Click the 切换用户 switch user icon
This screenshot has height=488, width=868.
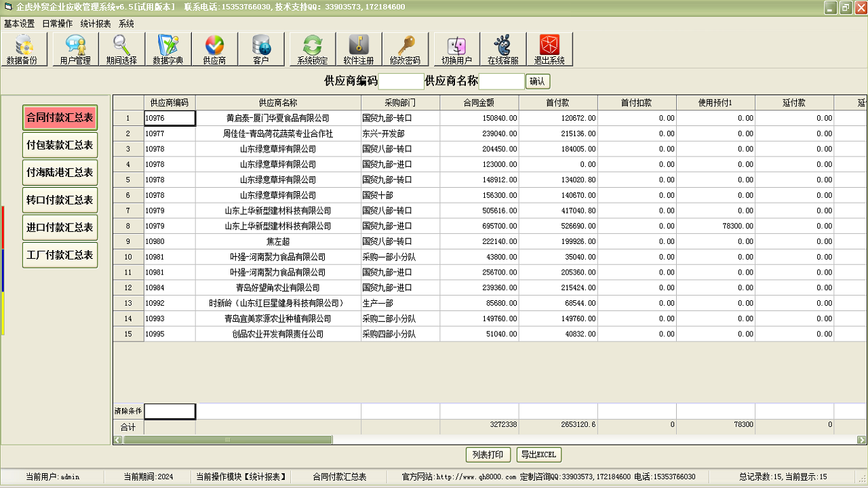(x=456, y=49)
